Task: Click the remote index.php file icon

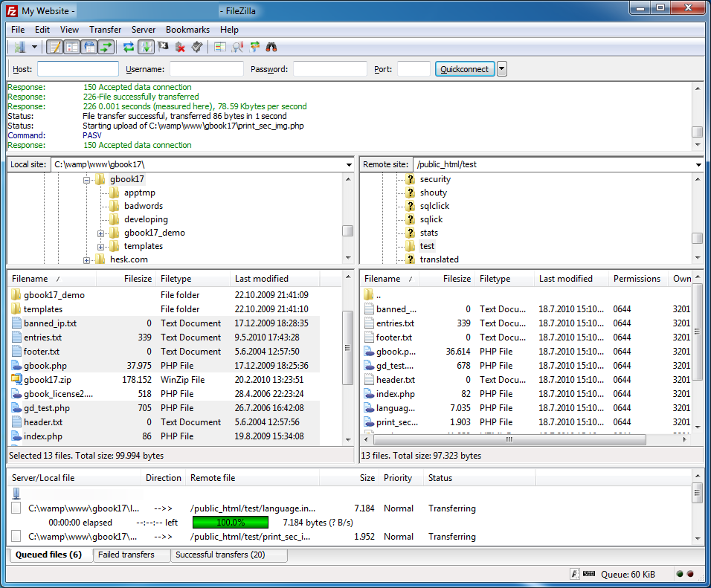Action: (369, 393)
